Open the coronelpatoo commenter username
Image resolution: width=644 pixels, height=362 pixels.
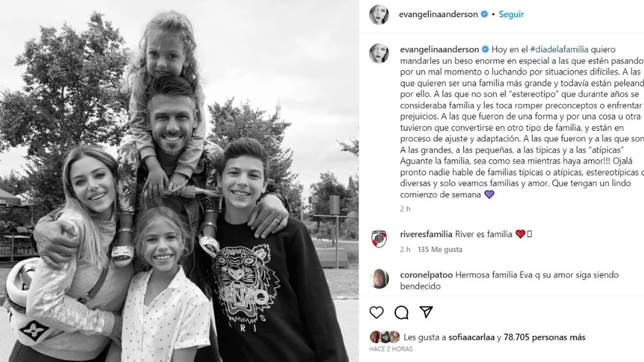[x=426, y=275]
